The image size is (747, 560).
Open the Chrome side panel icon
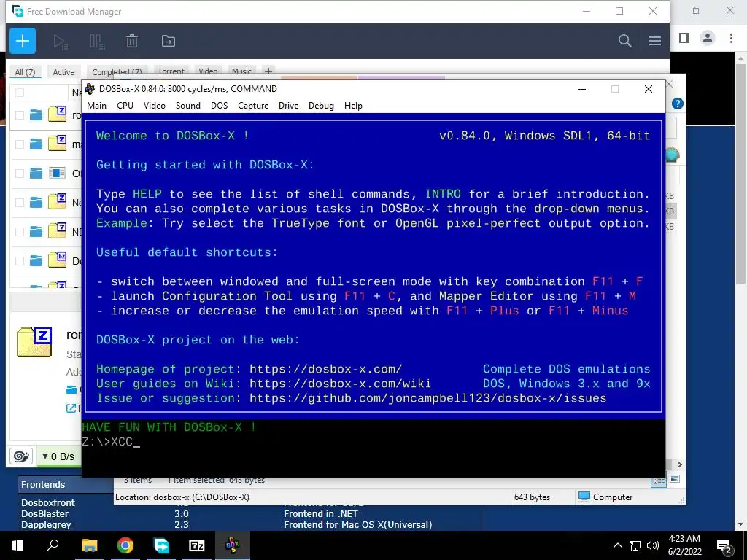[684, 38]
